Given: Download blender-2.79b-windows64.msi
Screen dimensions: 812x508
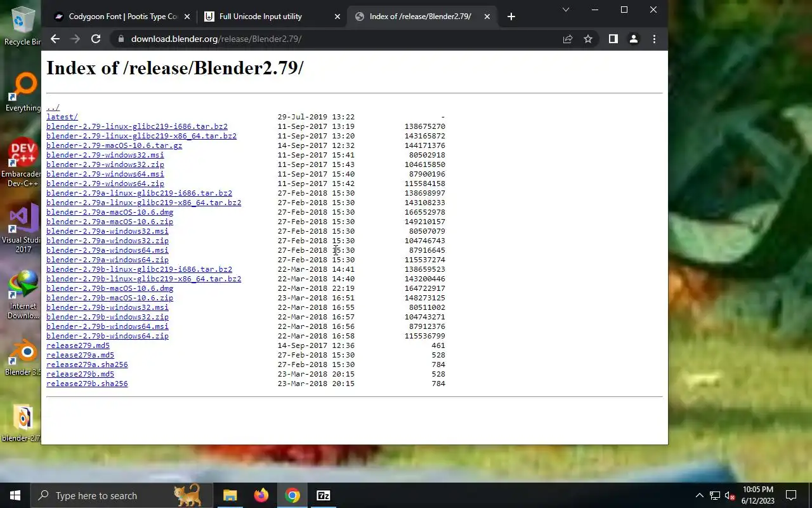Looking at the screenshot, I should 107,326.
